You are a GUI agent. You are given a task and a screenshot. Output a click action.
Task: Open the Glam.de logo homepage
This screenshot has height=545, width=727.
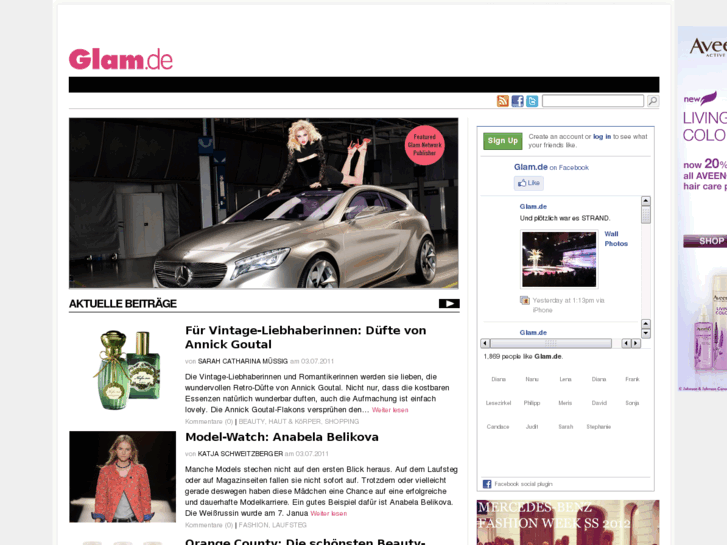click(x=121, y=59)
